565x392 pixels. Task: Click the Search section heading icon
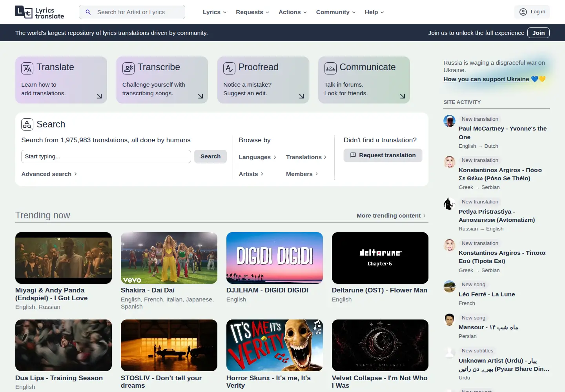27,124
